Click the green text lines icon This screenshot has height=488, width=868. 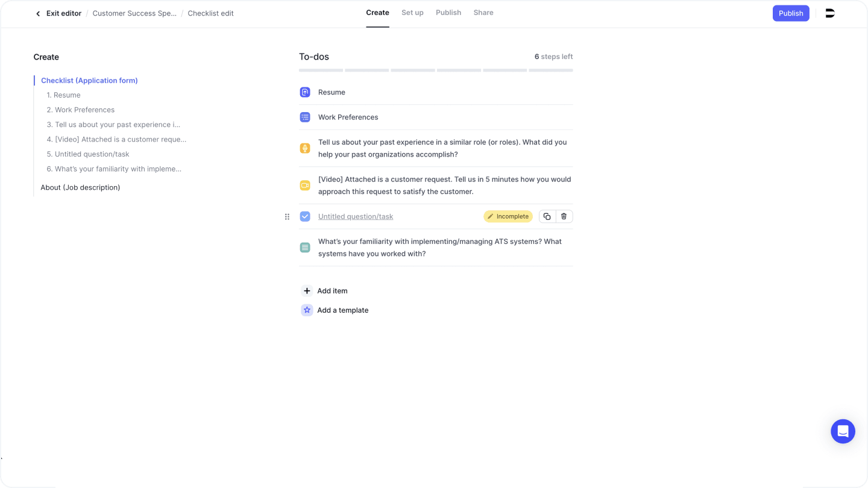pos(305,248)
